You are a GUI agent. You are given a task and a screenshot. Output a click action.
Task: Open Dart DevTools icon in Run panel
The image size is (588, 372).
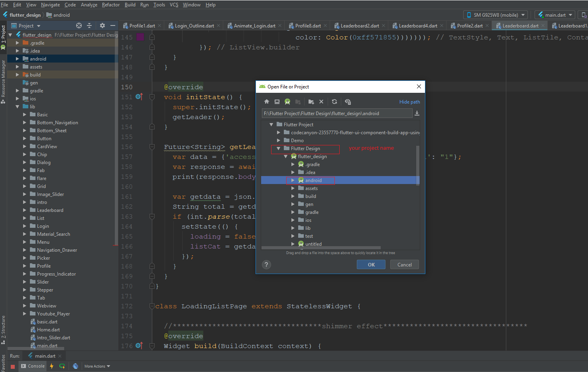(75, 366)
